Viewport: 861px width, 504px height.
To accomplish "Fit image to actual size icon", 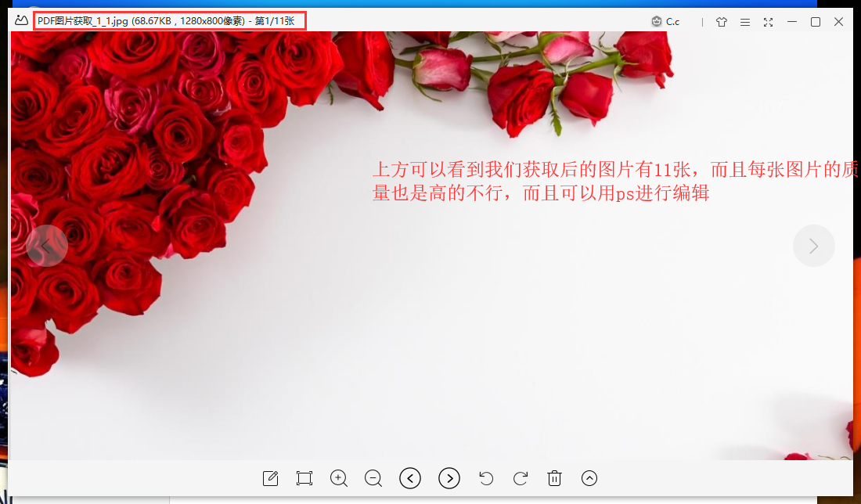I will (304, 478).
